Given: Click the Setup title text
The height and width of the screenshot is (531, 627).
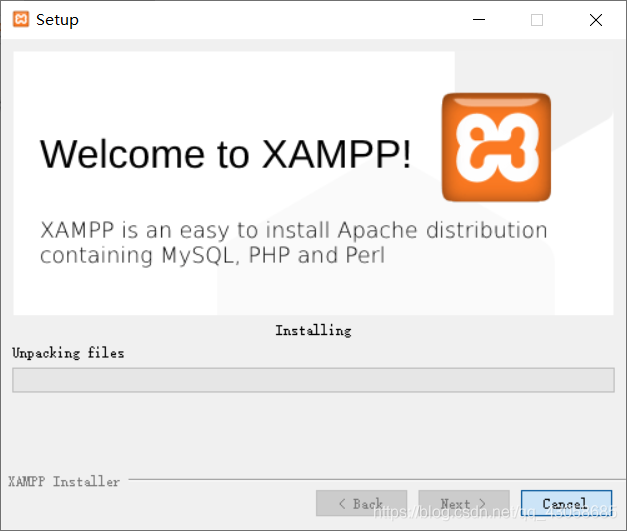Looking at the screenshot, I should click(57, 20).
